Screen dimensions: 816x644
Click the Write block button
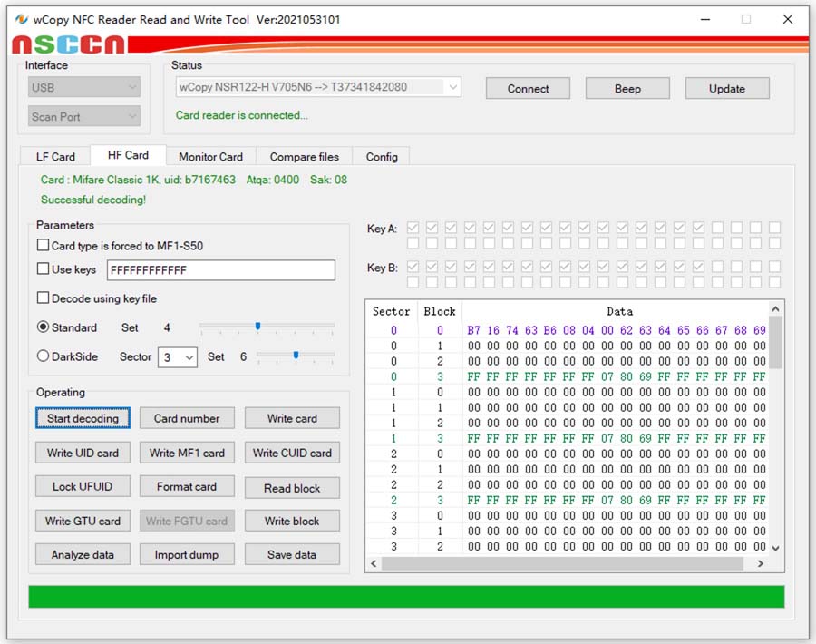point(292,521)
